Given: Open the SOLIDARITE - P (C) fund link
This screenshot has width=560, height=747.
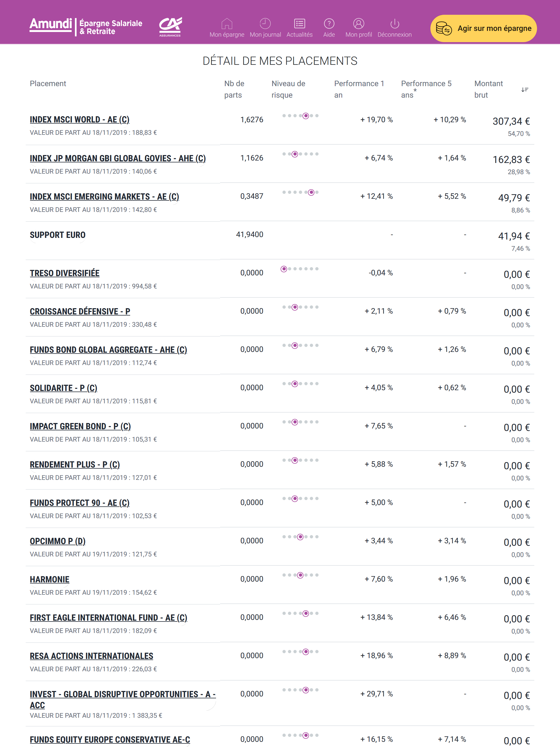Looking at the screenshot, I should (x=63, y=388).
